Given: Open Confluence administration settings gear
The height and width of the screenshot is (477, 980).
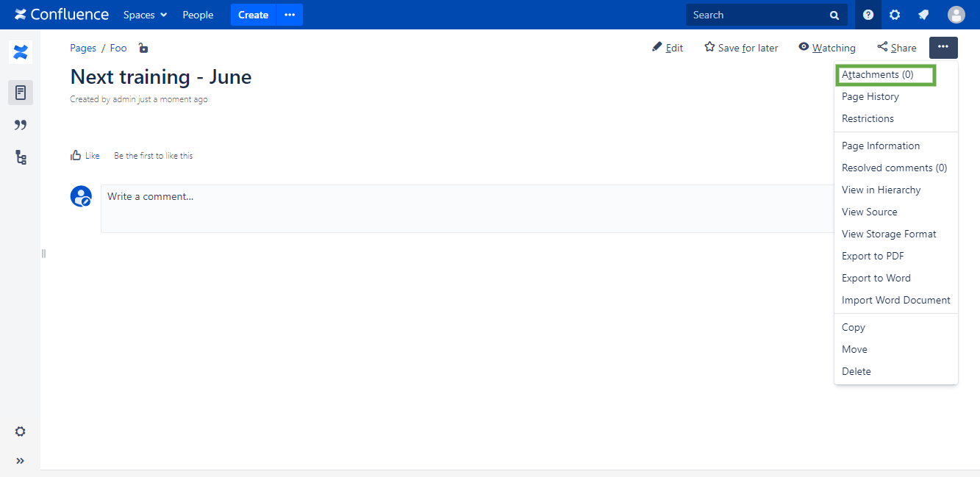Looking at the screenshot, I should pos(895,15).
